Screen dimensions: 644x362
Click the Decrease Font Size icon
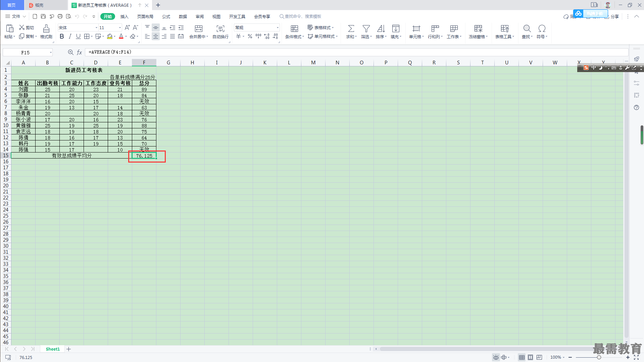(136, 27)
